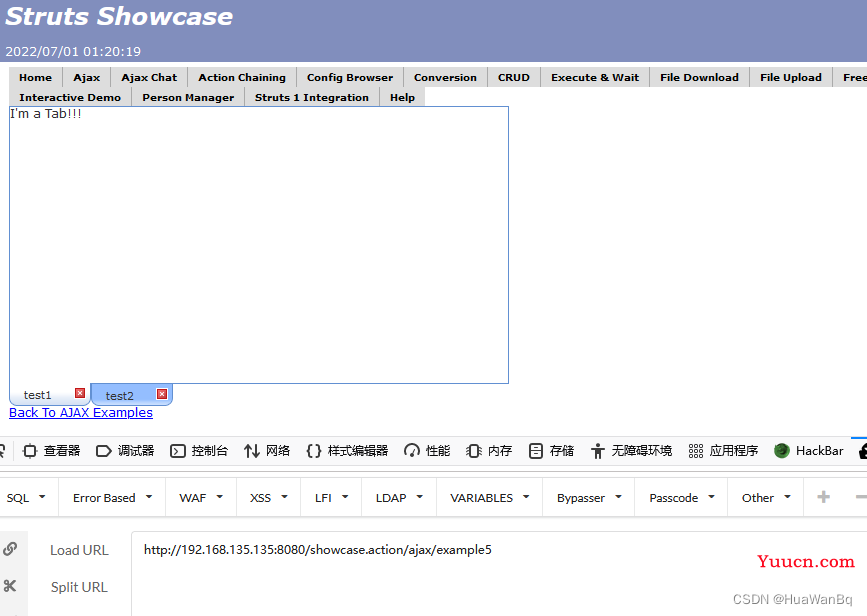Click the Console (控制台) icon

tap(177, 451)
